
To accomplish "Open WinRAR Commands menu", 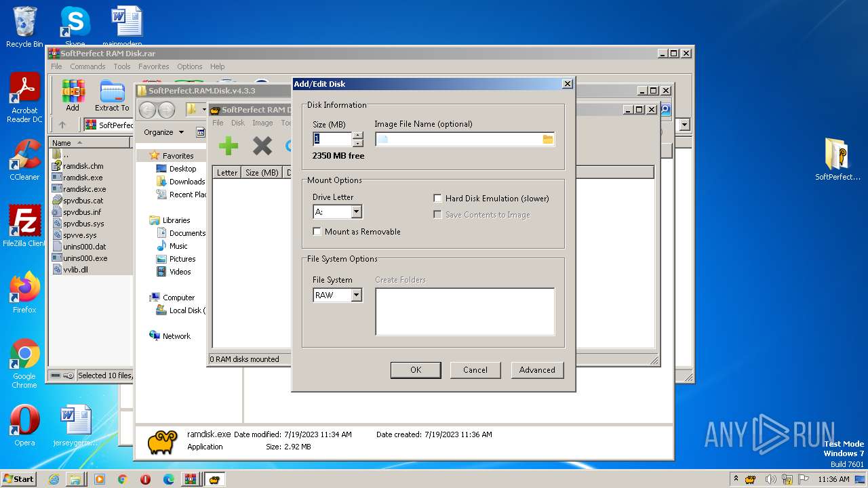I will pos(87,66).
